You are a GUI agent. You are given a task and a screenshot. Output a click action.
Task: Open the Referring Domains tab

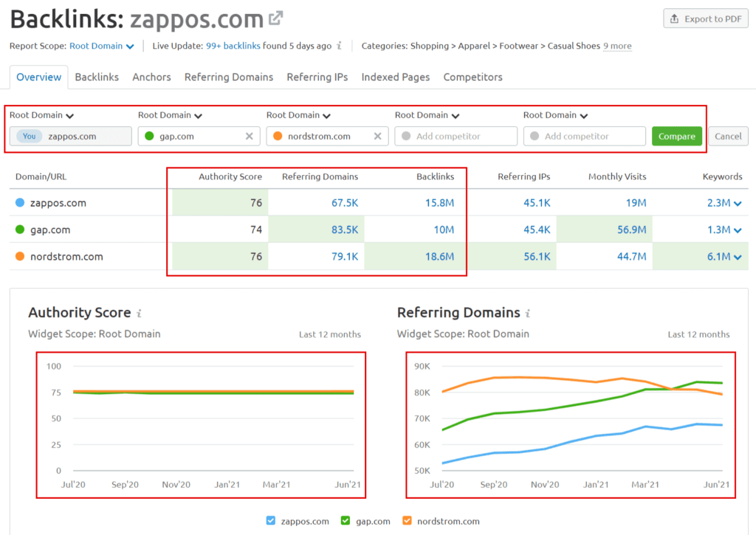coord(229,77)
